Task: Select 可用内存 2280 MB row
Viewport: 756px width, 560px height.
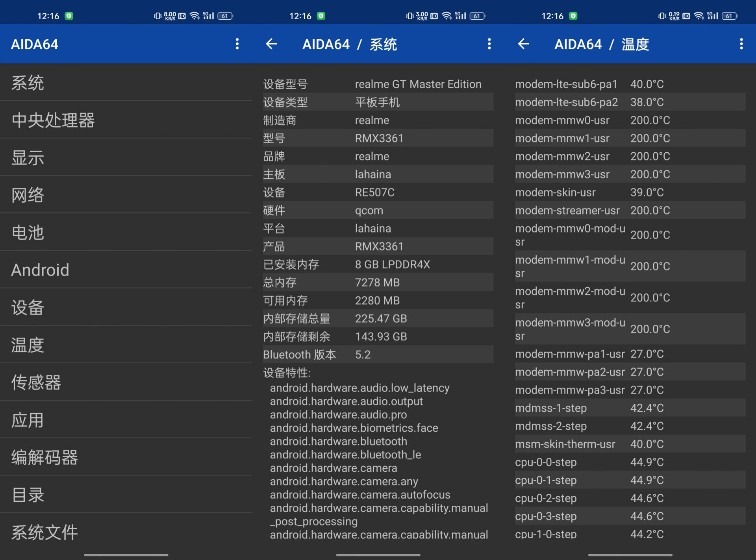Action: click(378, 301)
